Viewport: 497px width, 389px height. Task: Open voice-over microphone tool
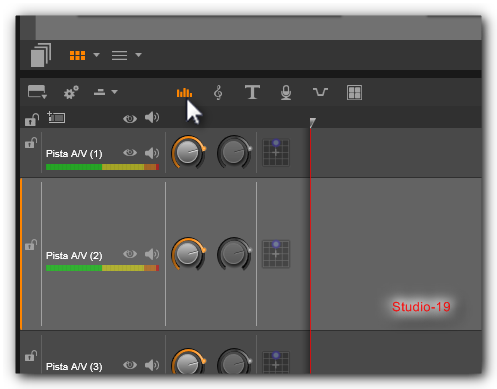(x=286, y=92)
